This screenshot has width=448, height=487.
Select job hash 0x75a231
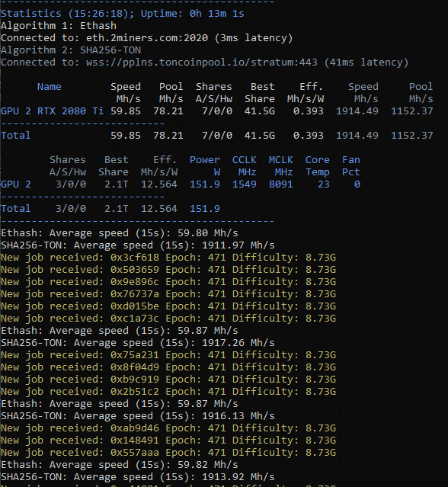[x=135, y=355]
